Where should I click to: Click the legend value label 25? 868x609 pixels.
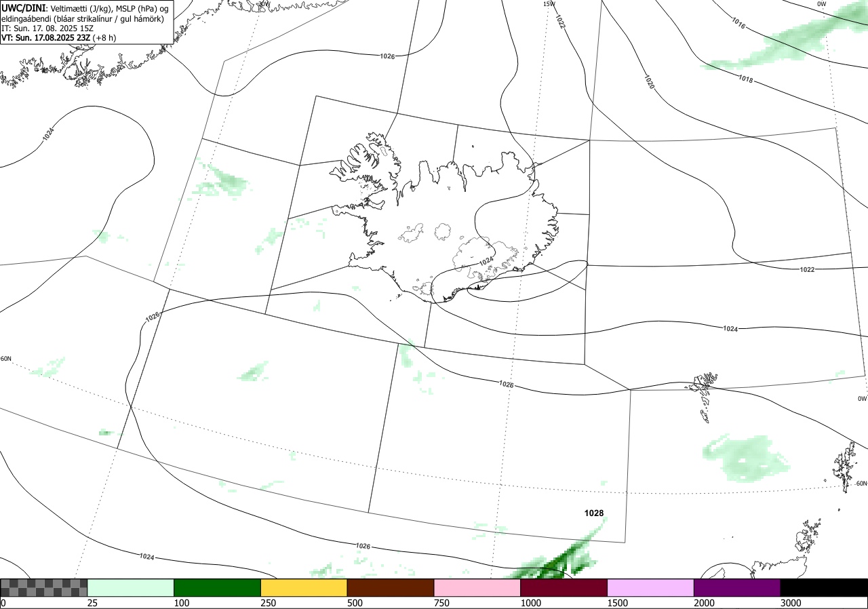click(92, 603)
